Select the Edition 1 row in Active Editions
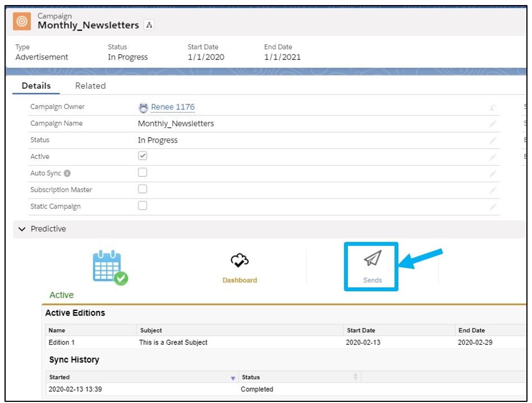This screenshot has width=532, height=403. point(62,342)
